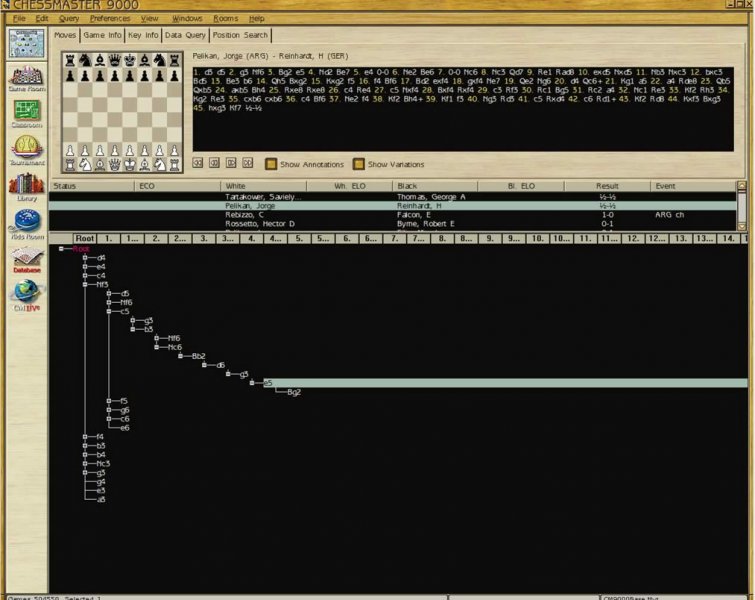Expand the c4 opening branch
This screenshot has height=600, width=755.
(85, 276)
